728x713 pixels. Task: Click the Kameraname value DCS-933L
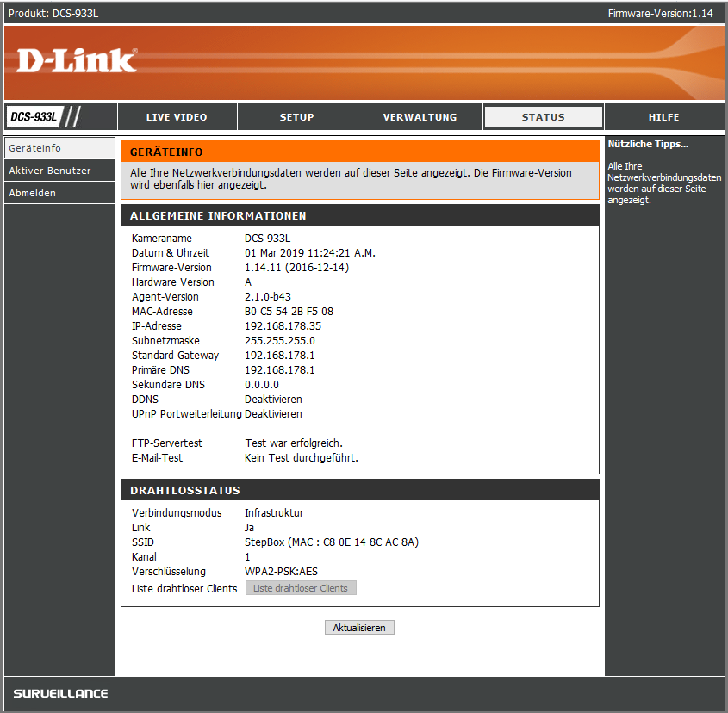pyautogui.click(x=267, y=239)
